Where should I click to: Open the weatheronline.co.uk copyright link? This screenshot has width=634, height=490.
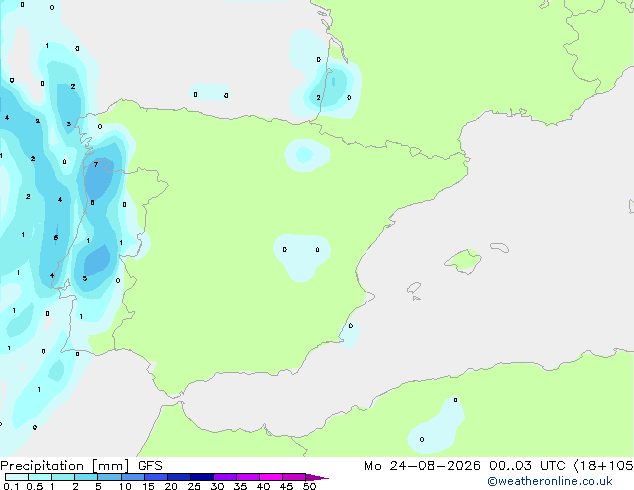[x=550, y=481]
